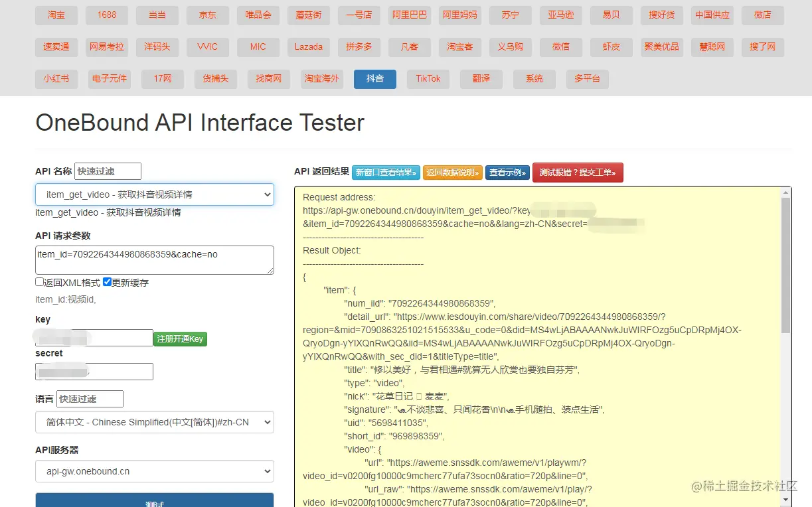Open the 阿里妈妈 tab

pos(460,15)
